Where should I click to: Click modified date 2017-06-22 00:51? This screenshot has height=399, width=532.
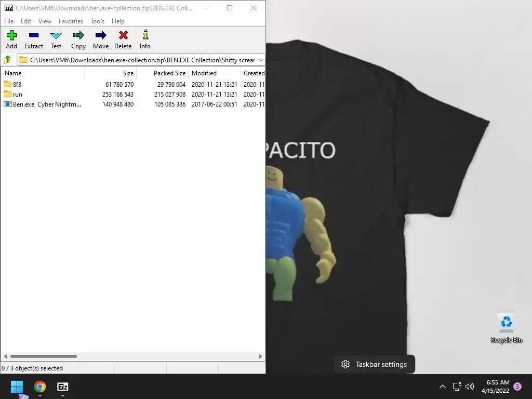pyautogui.click(x=214, y=104)
